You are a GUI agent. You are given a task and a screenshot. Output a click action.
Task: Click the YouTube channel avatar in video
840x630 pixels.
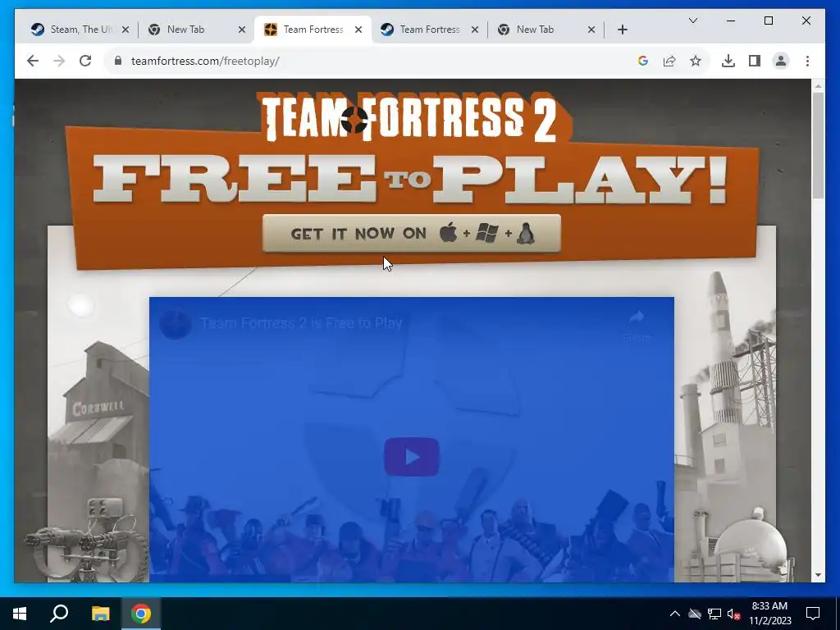[176, 323]
